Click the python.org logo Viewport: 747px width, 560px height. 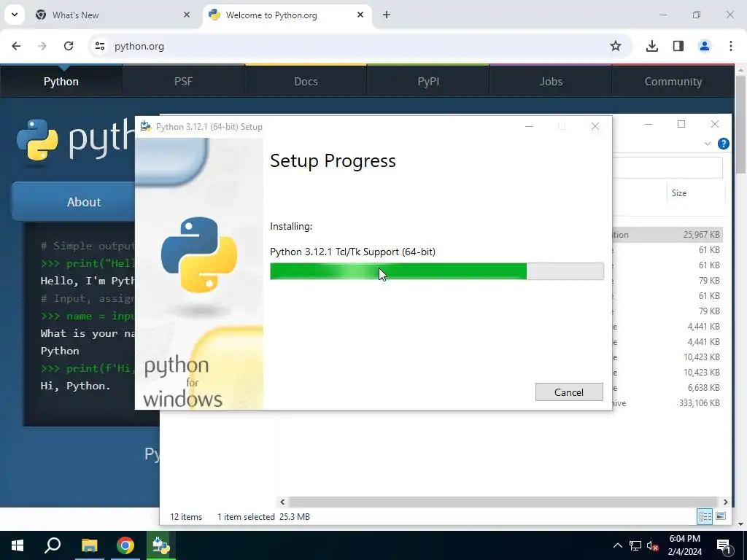coord(75,139)
